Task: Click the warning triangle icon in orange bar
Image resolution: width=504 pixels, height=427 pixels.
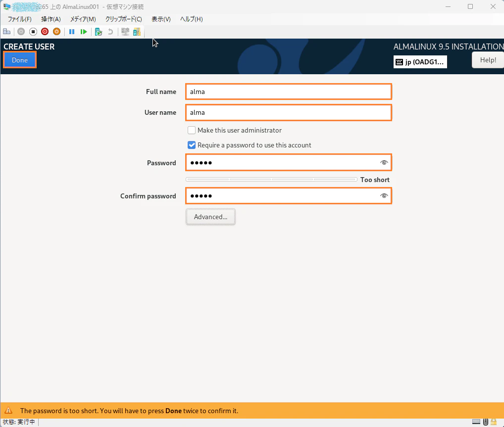Action: (8, 410)
